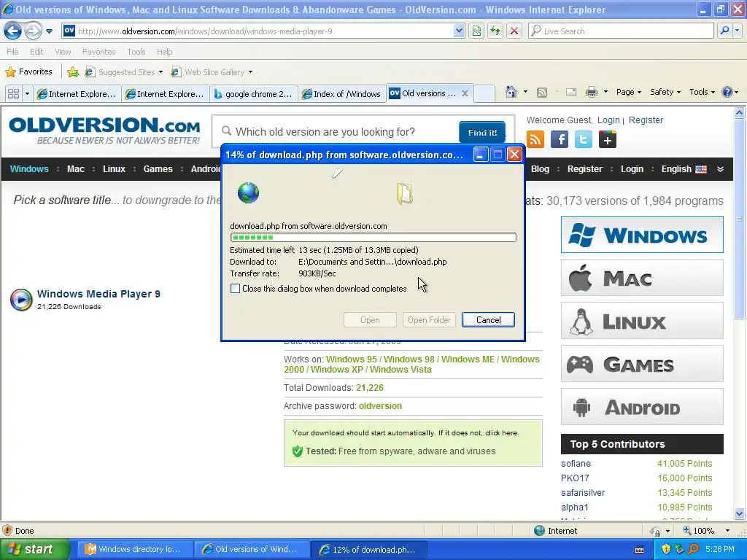This screenshot has width=747, height=560.
Task: Click the Feeds RSS icon in command bar
Action: 542,93
